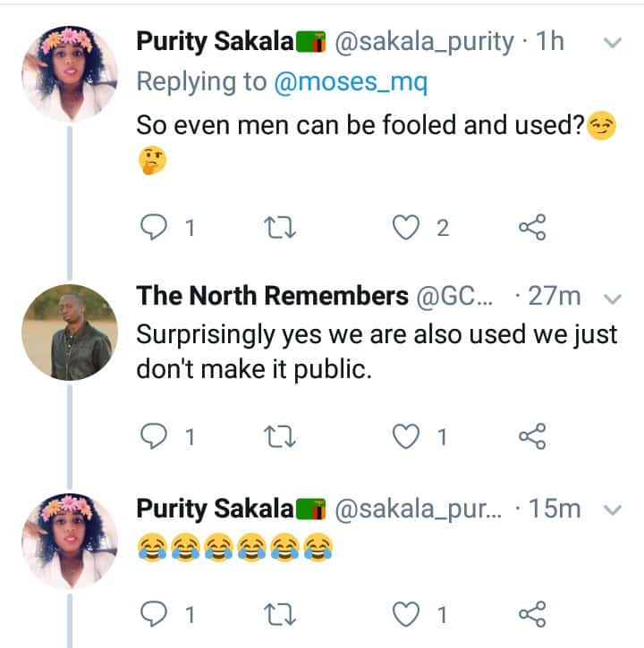The height and width of the screenshot is (648, 644).
Task: View Purity Sakala's top profile picture
Action: point(69,73)
